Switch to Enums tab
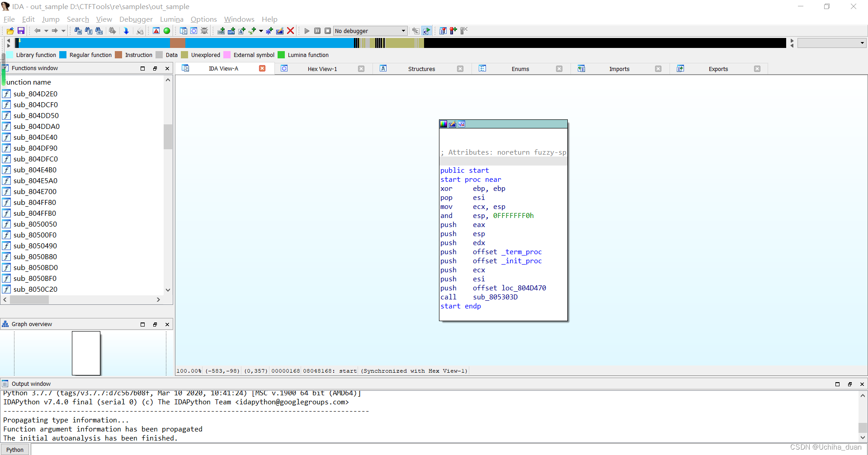This screenshot has width=868, height=455. click(x=520, y=69)
